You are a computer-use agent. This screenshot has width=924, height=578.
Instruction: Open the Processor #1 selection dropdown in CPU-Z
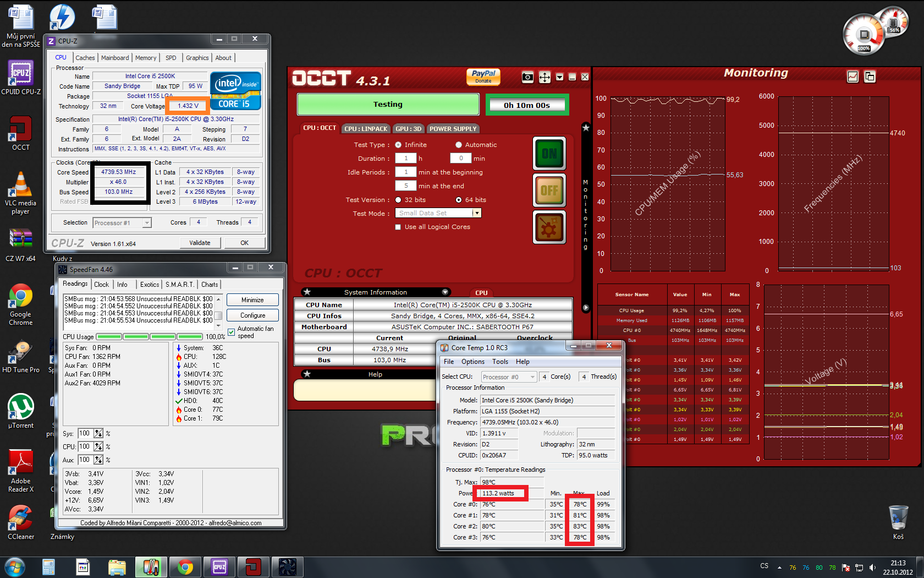[147, 222]
